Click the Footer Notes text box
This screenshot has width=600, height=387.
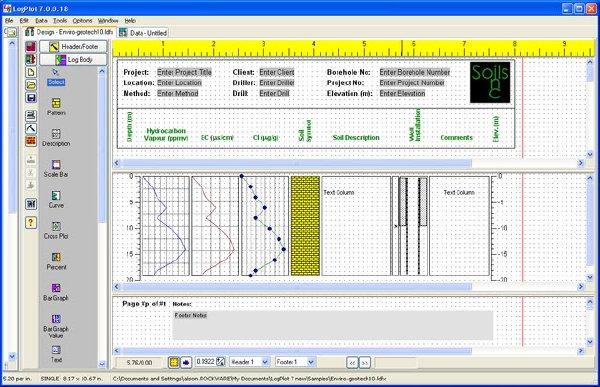click(x=333, y=325)
